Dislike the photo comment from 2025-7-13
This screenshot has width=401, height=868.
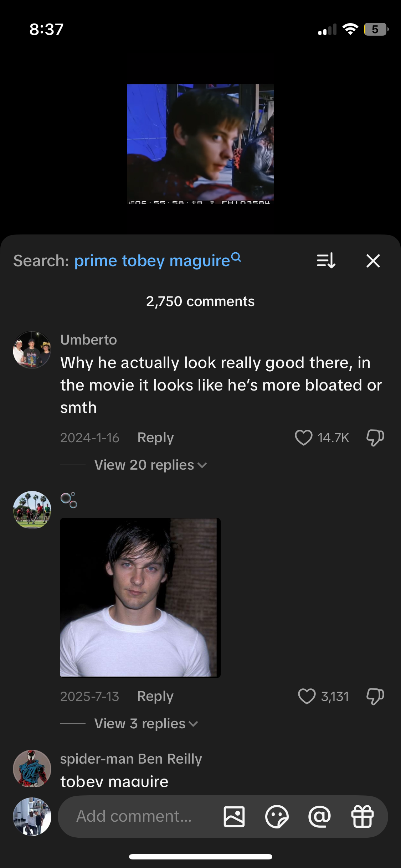[x=375, y=696]
